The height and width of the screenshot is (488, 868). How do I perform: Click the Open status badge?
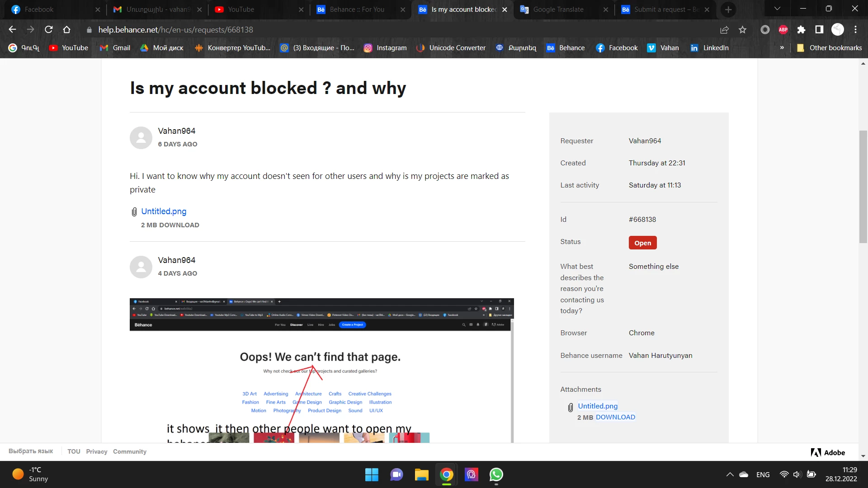(x=642, y=243)
